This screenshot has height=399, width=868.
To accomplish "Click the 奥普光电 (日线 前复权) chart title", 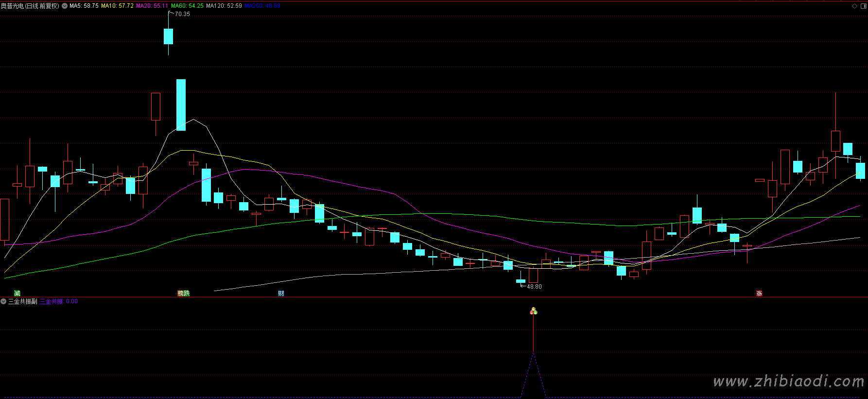I will pyautogui.click(x=30, y=6).
